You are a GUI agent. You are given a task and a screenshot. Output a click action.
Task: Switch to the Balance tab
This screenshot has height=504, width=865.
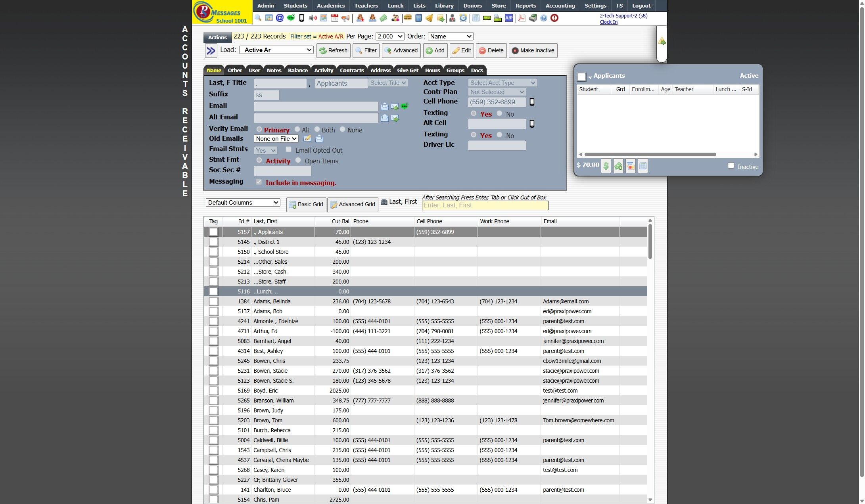(x=297, y=70)
